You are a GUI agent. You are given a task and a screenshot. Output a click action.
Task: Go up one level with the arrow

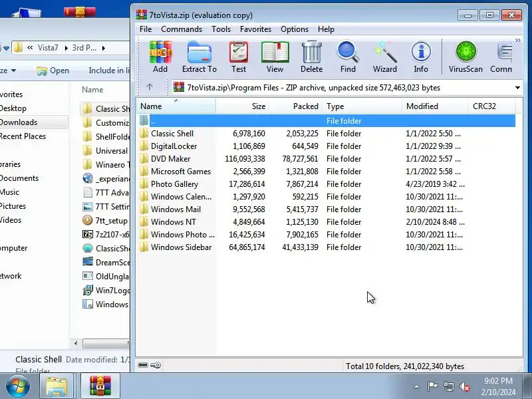click(149, 87)
